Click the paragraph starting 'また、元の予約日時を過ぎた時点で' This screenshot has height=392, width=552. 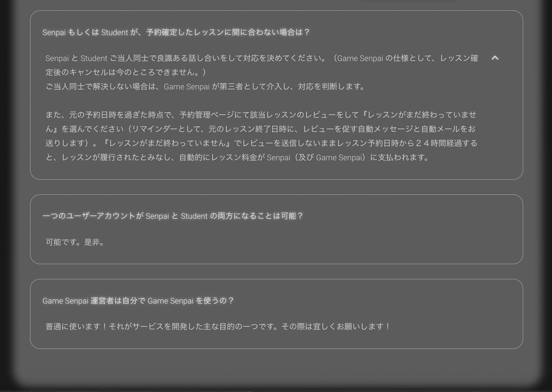click(262, 136)
